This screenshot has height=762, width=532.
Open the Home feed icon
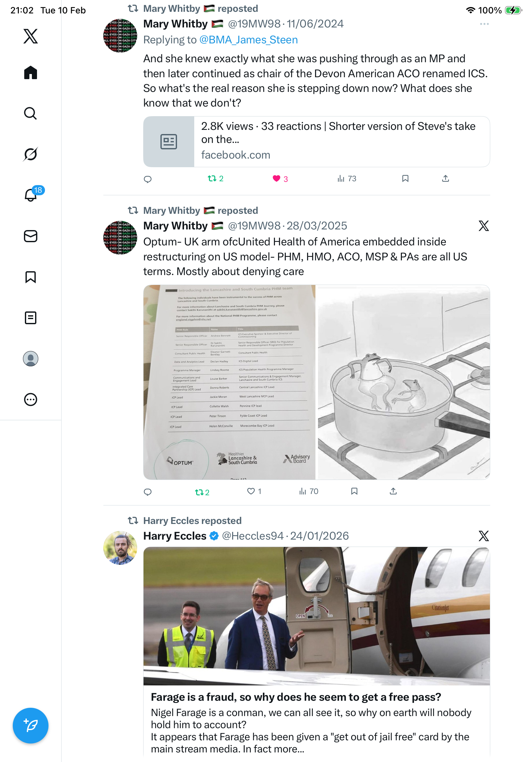coord(31,72)
